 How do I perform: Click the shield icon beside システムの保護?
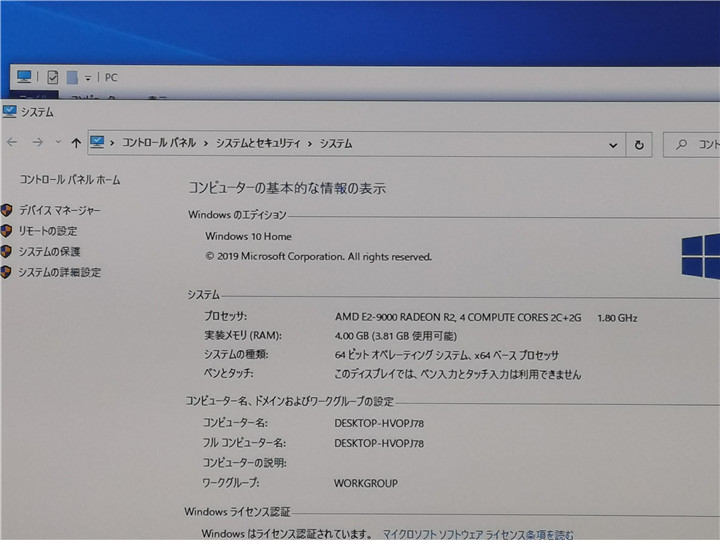tap(6, 251)
